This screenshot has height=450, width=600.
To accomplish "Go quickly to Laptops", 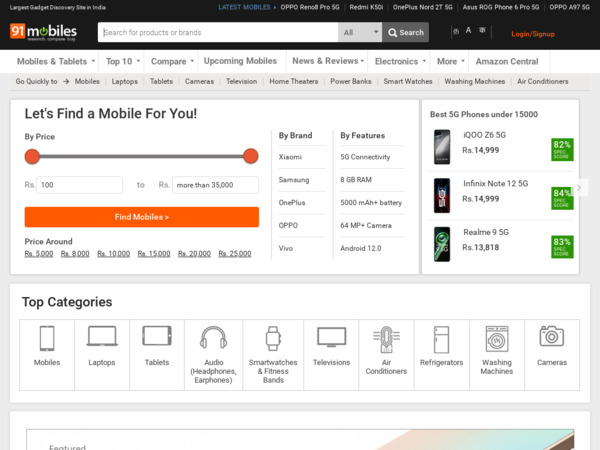I will 124,82.
